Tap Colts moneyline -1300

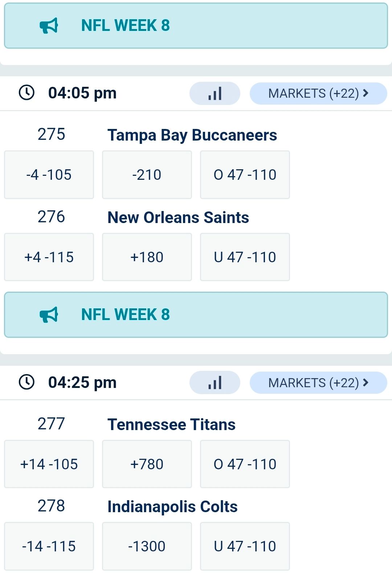tap(147, 546)
